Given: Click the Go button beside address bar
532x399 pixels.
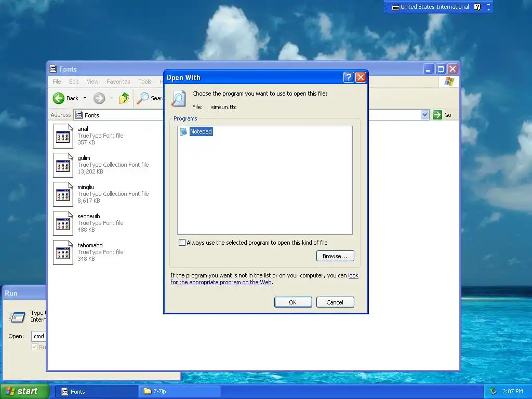Looking at the screenshot, I should click(442, 115).
